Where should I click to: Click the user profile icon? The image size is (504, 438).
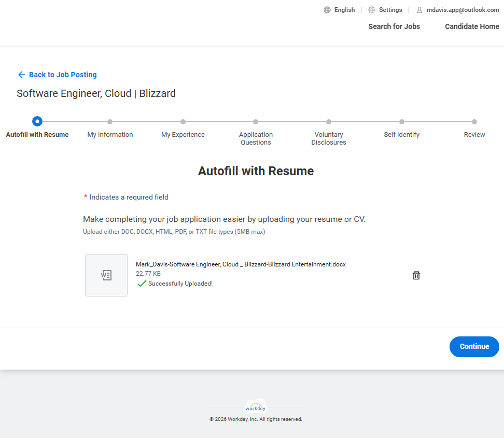pyautogui.click(x=419, y=10)
